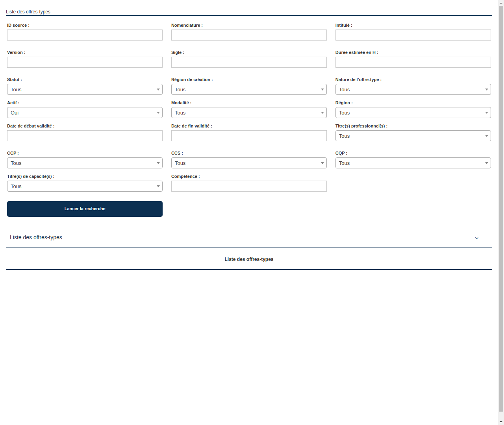Click the Lancer la recherche button
The height and width of the screenshot is (425, 504).
pos(85,209)
